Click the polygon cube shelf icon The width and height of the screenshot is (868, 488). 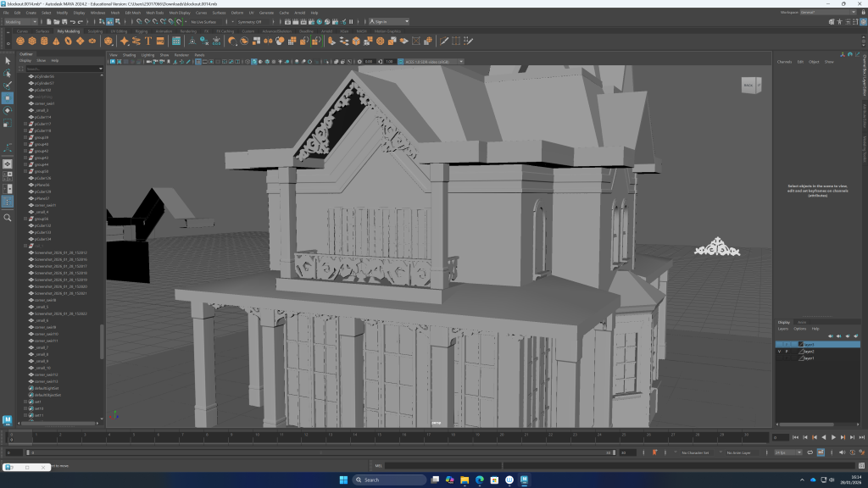[x=32, y=41]
